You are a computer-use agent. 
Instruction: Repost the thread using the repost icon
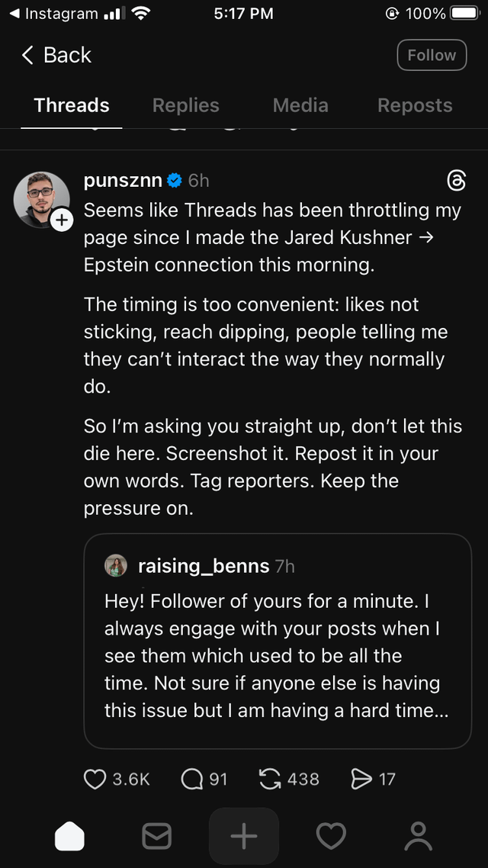(270, 779)
